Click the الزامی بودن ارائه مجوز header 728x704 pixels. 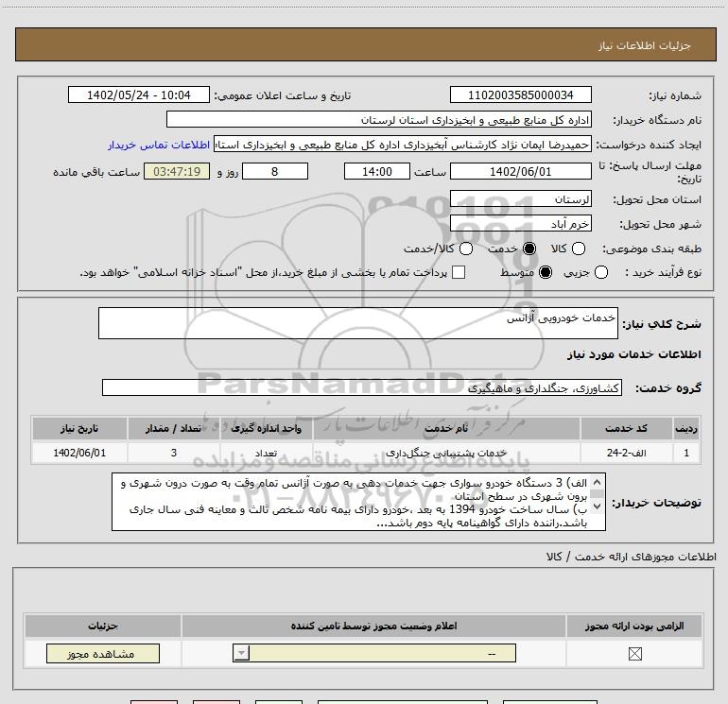634,626
